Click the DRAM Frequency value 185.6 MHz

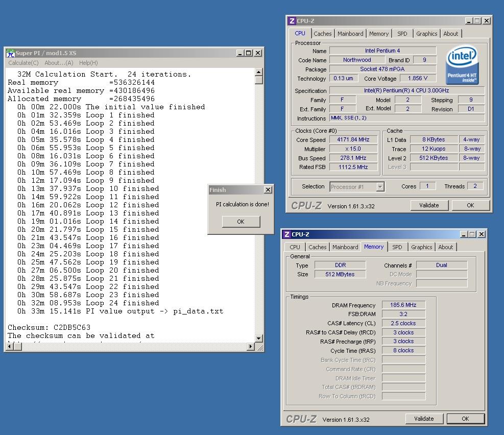tap(403, 305)
